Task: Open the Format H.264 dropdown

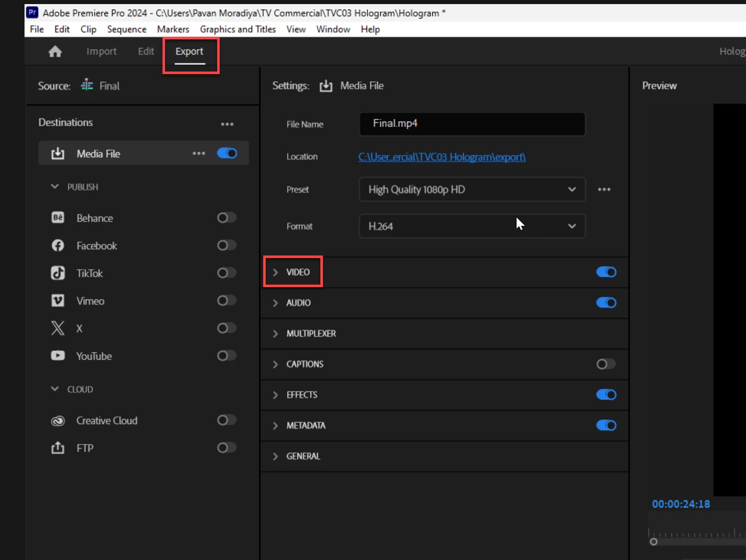Action: coord(472,226)
